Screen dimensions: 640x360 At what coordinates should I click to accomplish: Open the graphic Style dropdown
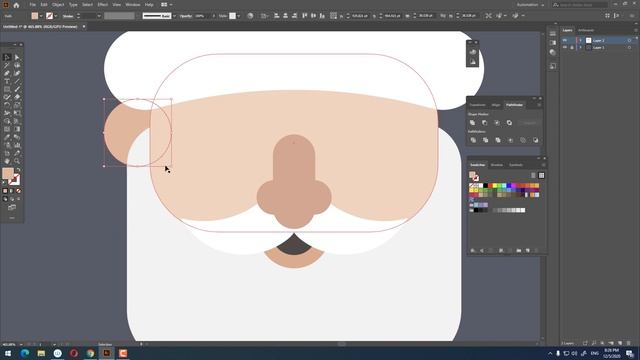point(238,16)
